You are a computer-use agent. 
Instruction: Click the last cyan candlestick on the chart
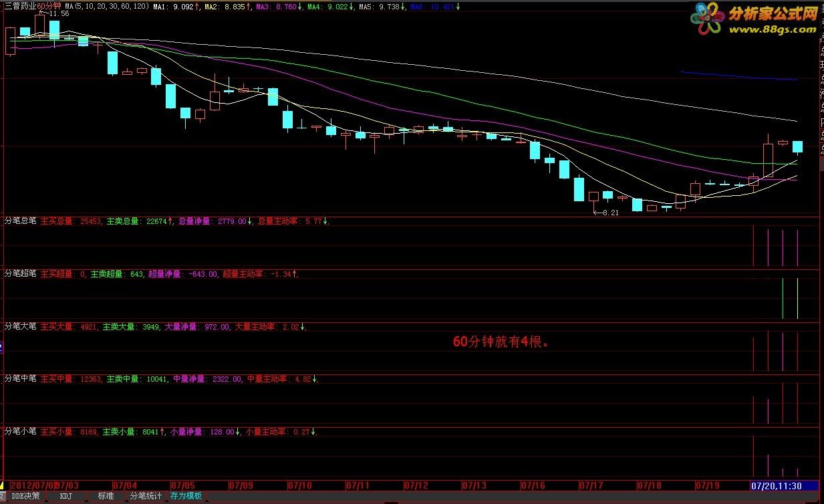(x=798, y=147)
